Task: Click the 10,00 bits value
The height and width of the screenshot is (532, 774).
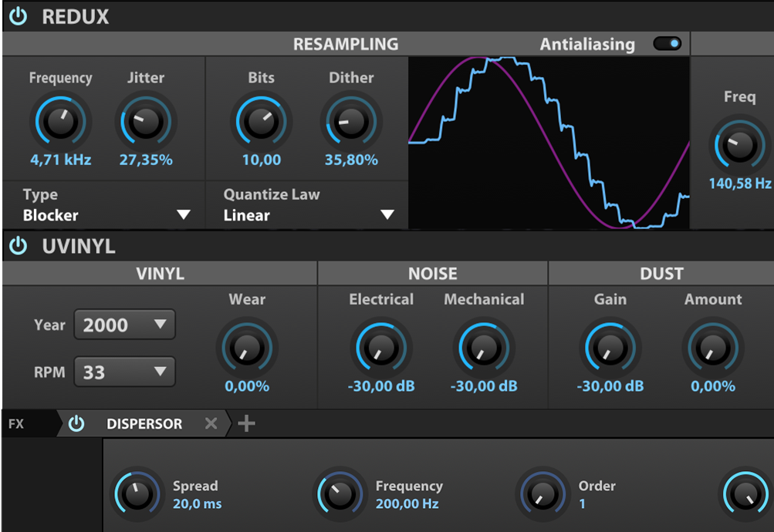Action: pos(261,160)
